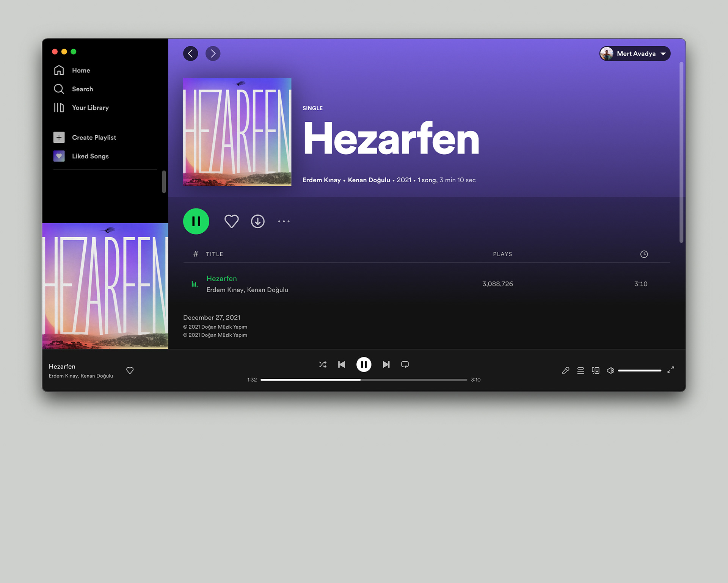This screenshot has height=583, width=728.
Task: Open the Kenan Doğulu artist link
Action: click(369, 180)
